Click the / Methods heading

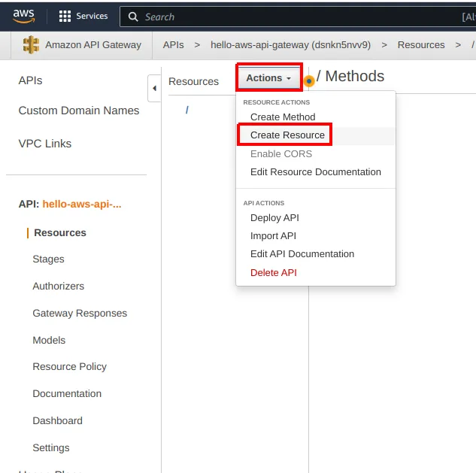(350, 76)
